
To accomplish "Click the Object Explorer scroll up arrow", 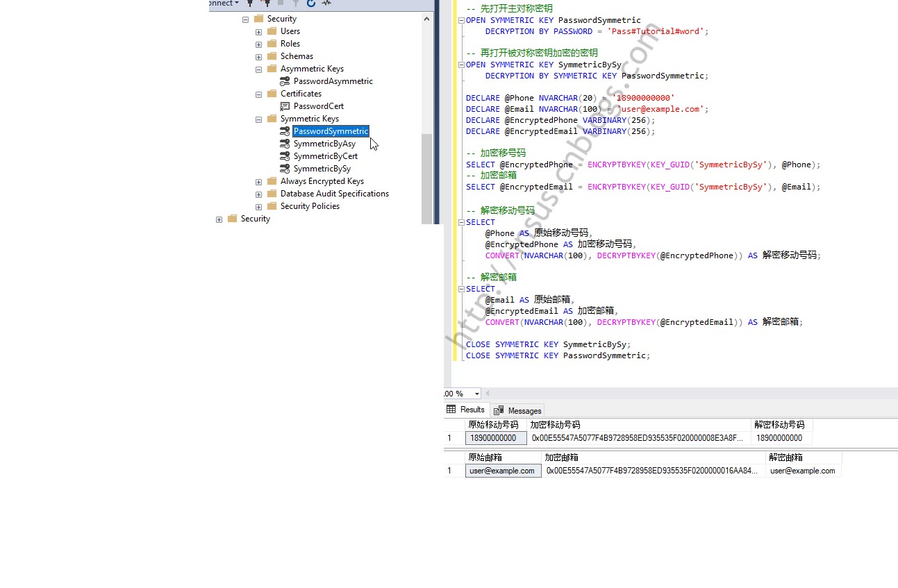I will coord(426,19).
